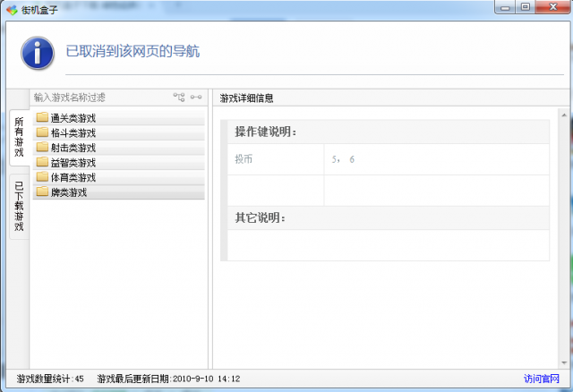
Task: Open the 牌类游戏 category
Action: (119, 192)
